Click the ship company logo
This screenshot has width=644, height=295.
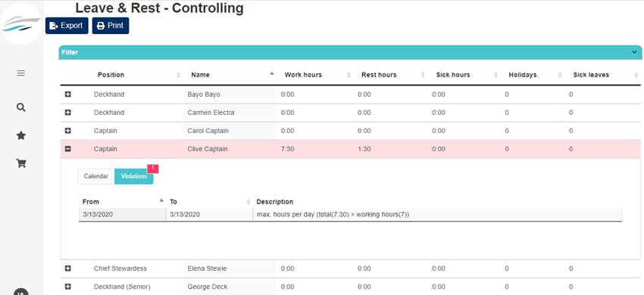21,23
